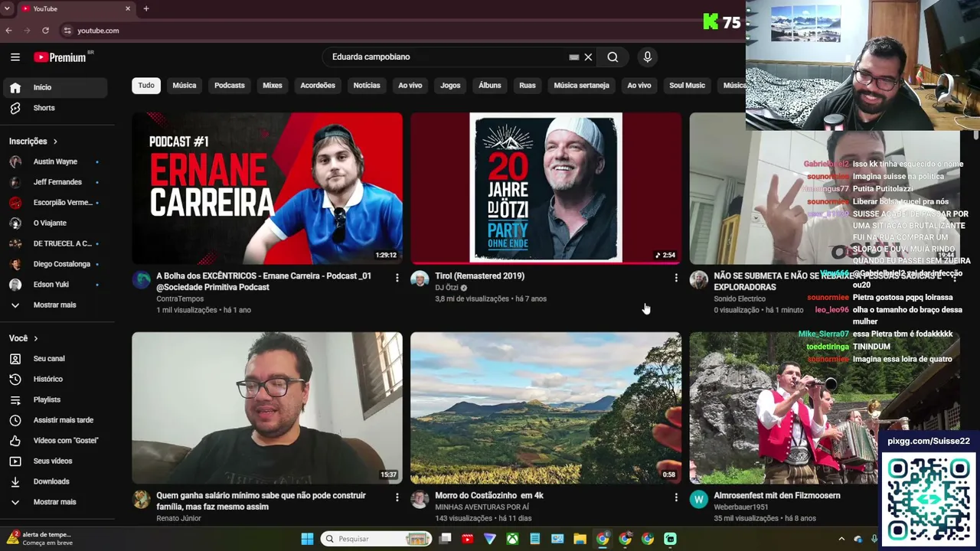Open Seu canal in the sidebar
Image resolution: width=980 pixels, height=551 pixels.
point(55,359)
